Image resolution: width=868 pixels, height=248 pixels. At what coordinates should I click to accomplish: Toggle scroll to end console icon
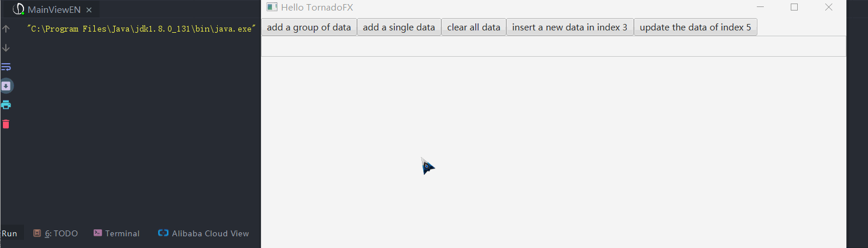tap(6, 86)
